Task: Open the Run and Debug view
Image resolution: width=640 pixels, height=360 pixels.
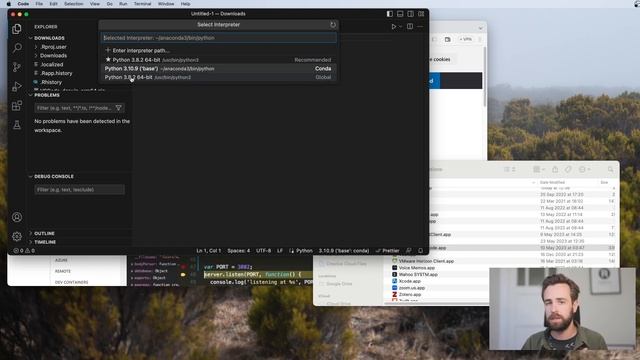Action: tap(17, 86)
